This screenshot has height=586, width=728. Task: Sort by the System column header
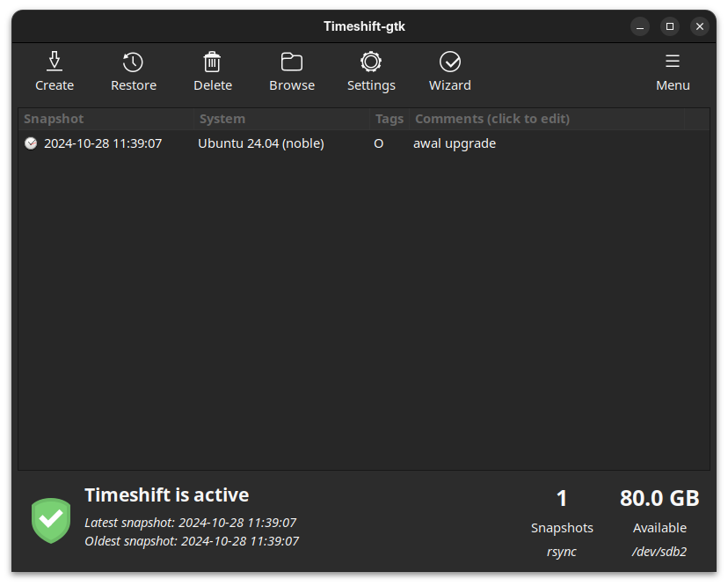(x=281, y=119)
